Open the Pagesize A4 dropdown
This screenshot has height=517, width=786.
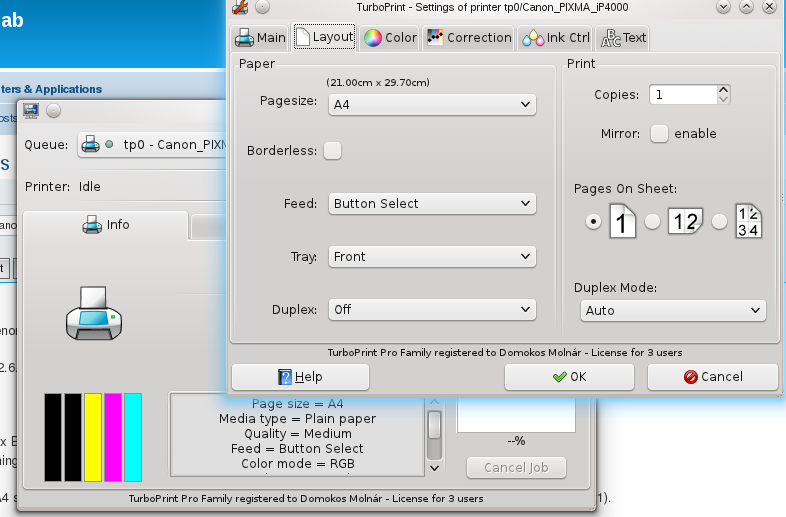(x=432, y=104)
